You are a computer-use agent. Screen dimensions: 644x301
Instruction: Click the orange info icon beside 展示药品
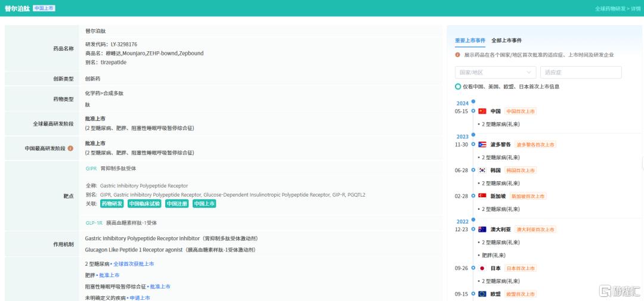coord(458,55)
